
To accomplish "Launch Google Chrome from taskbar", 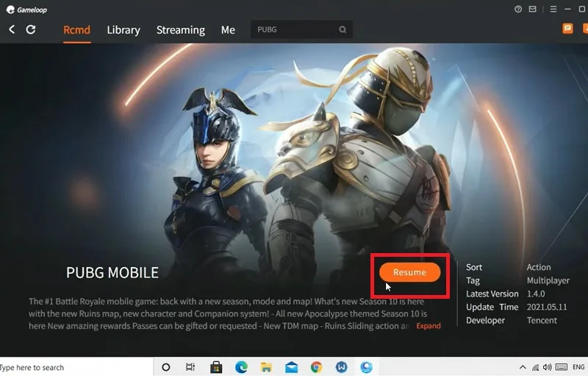I will click(x=317, y=367).
